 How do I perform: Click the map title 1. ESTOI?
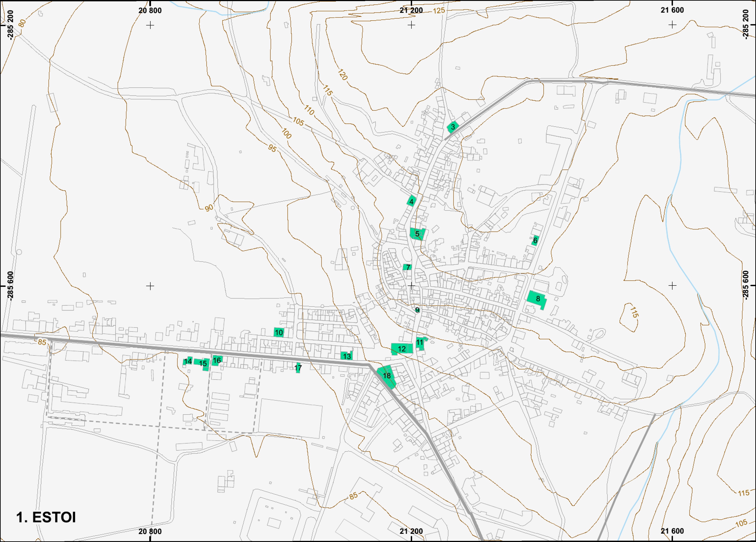[46, 517]
